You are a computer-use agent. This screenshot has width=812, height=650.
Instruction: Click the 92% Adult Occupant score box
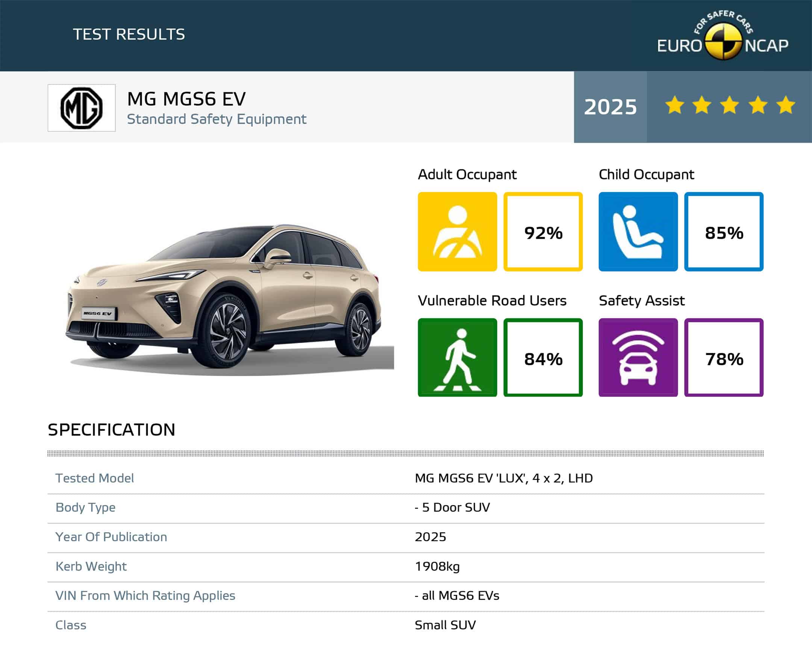(543, 232)
